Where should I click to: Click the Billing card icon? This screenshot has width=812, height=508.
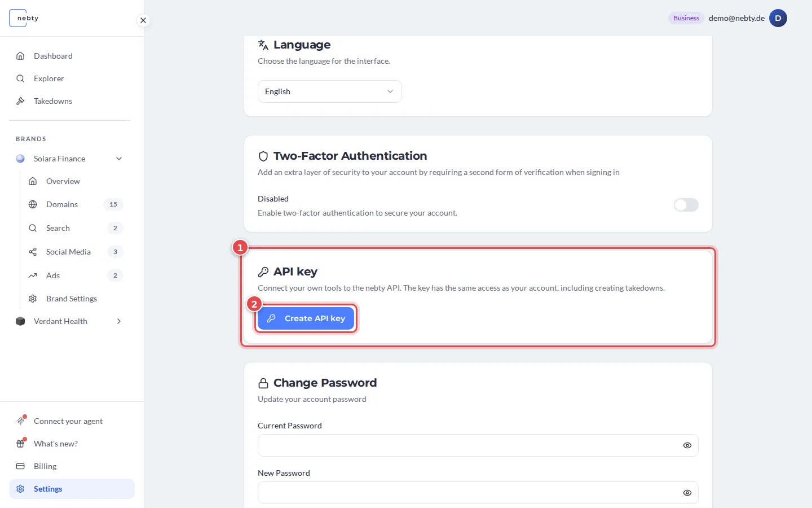click(x=20, y=466)
